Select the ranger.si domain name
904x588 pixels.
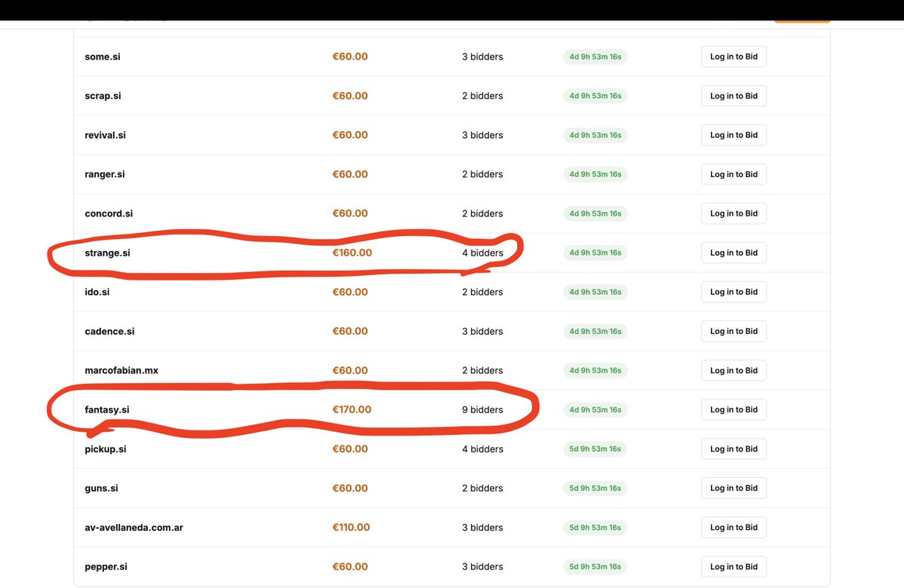pos(104,174)
